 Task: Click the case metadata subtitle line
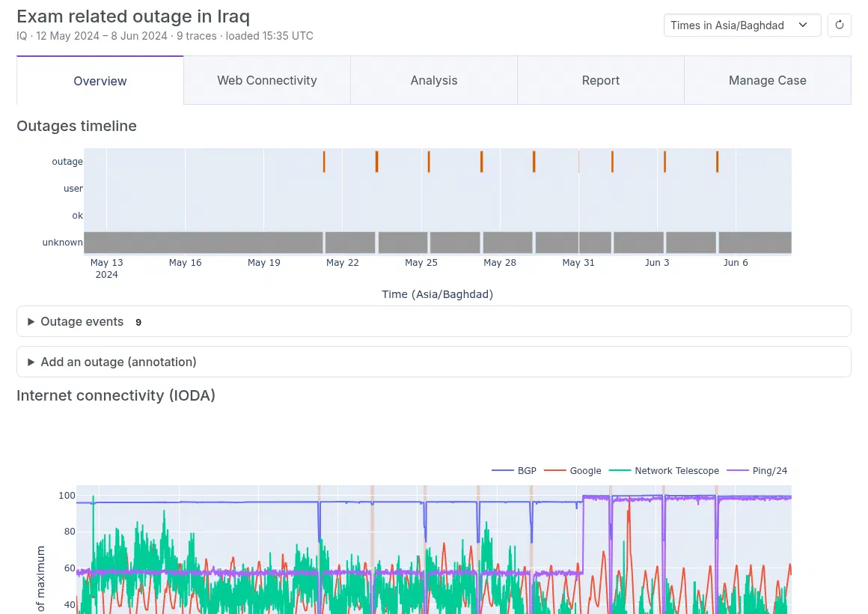pos(165,36)
